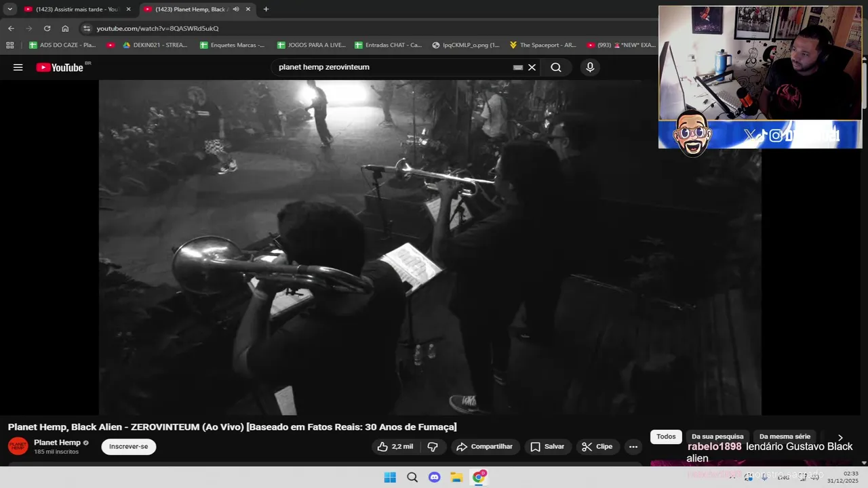The height and width of the screenshot is (488, 868).
Task: Open File Explorer from the taskbar
Action: 456,477
